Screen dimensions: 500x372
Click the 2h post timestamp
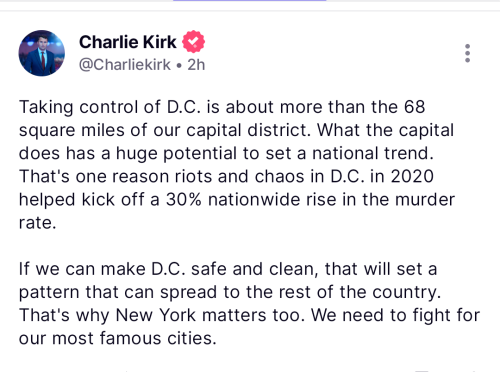(x=196, y=65)
